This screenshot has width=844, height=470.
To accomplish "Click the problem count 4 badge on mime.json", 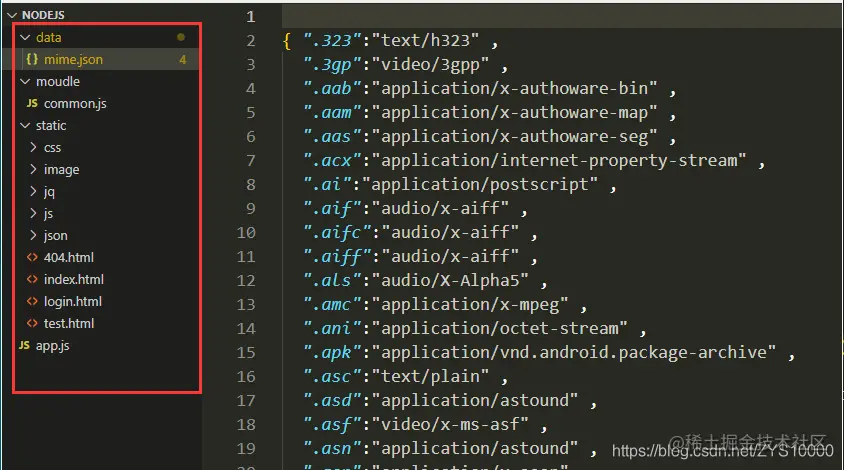I will [183, 60].
